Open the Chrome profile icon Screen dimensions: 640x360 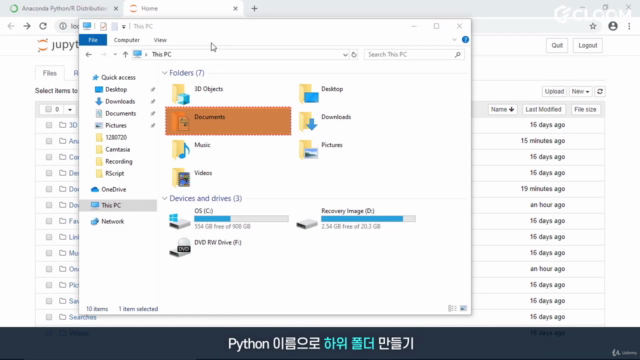(613, 26)
